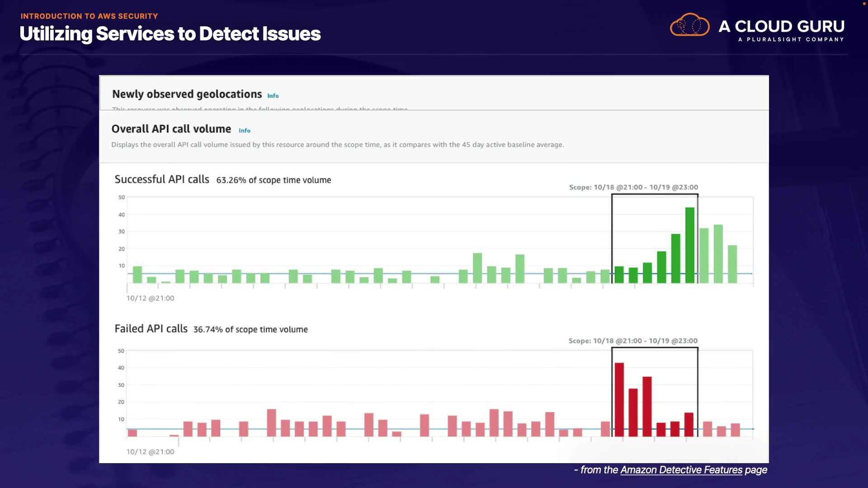Click the Failed API calls heading
Screen dimensions: 868x488
click(151, 329)
